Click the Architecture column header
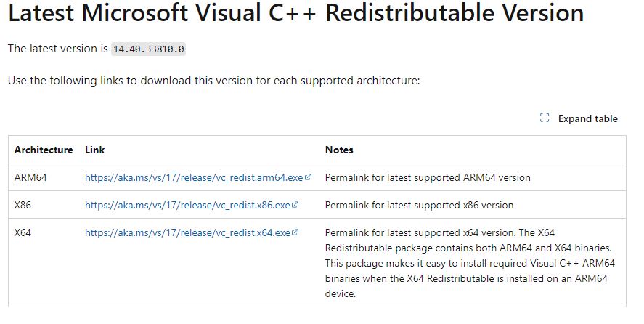This screenshot has height=324, width=644. pyautogui.click(x=44, y=150)
